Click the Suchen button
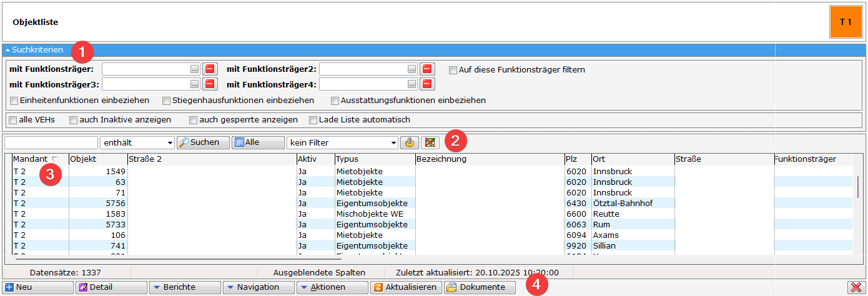Screen dimensions: 868x296 tap(203, 142)
